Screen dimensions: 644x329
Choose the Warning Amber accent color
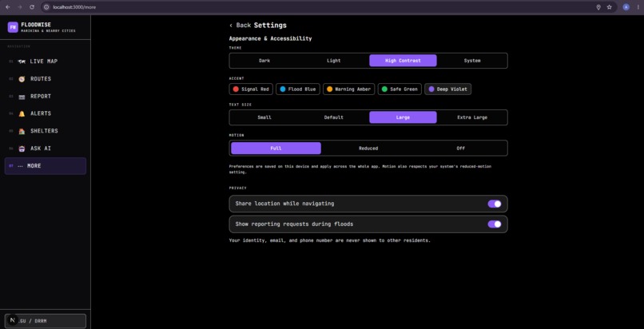[348, 89]
